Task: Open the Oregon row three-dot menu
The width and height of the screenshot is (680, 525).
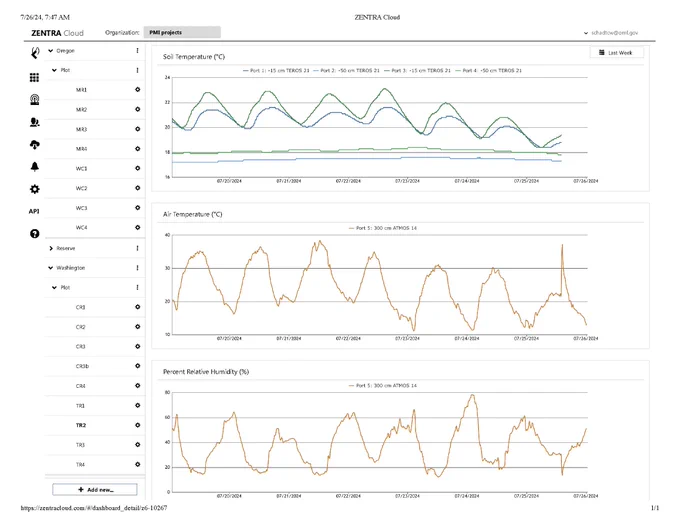Action: pos(137,51)
